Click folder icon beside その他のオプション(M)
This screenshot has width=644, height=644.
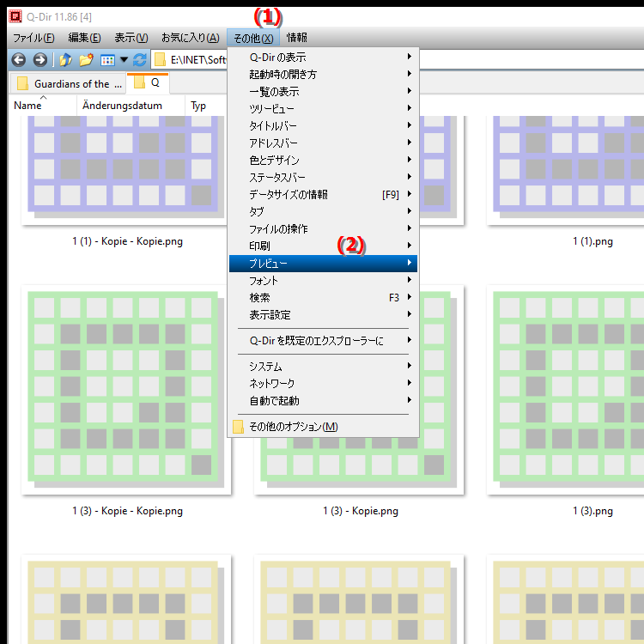(x=238, y=426)
